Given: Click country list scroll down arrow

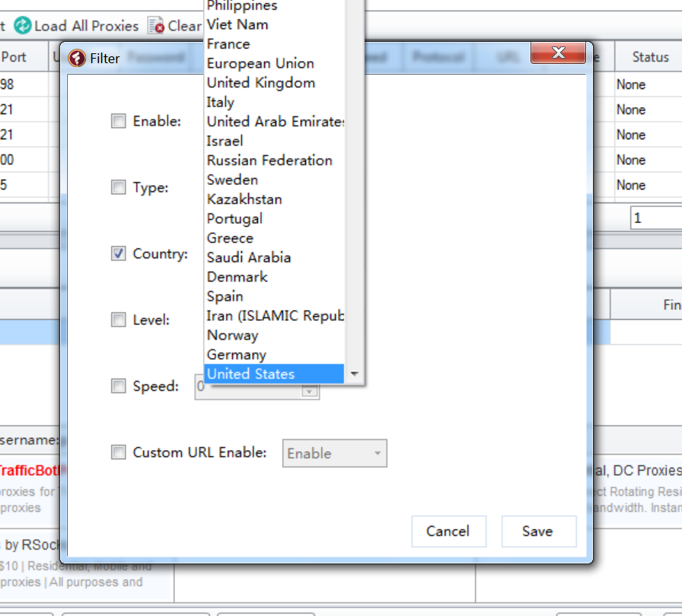Looking at the screenshot, I should pyautogui.click(x=354, y=375).
